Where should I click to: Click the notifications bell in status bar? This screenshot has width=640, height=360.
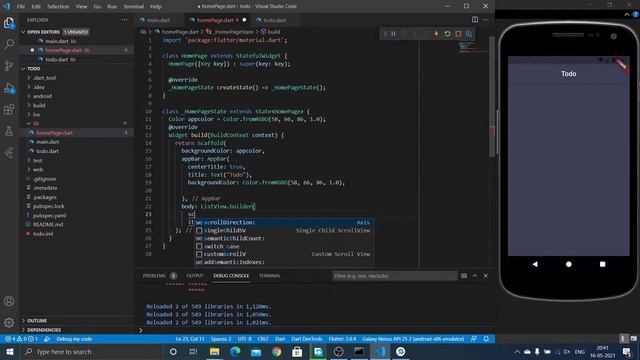click(486, 339)
